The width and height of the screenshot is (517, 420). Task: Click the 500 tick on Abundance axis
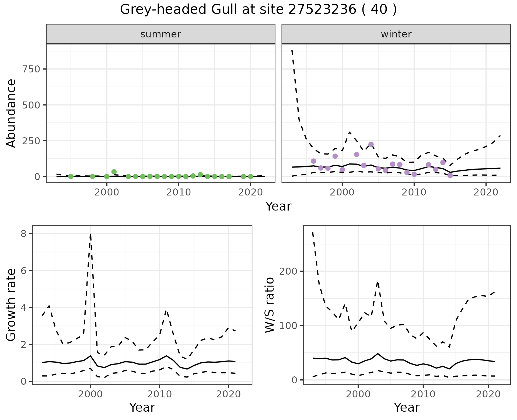coord(31,105)
